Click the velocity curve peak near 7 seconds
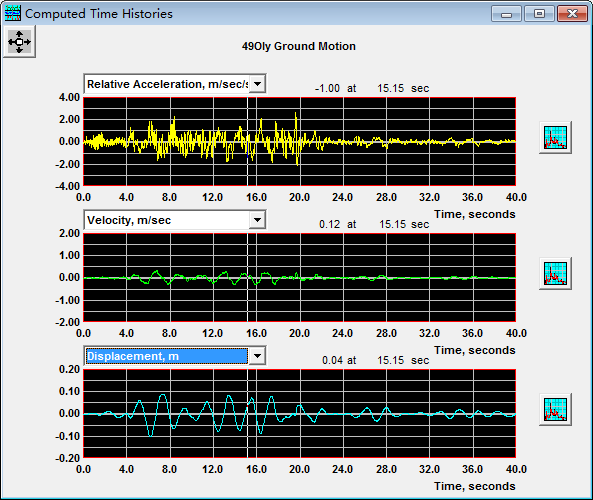Screen dimensions: 593x500 pyautogui.click(x=156, y=271)
